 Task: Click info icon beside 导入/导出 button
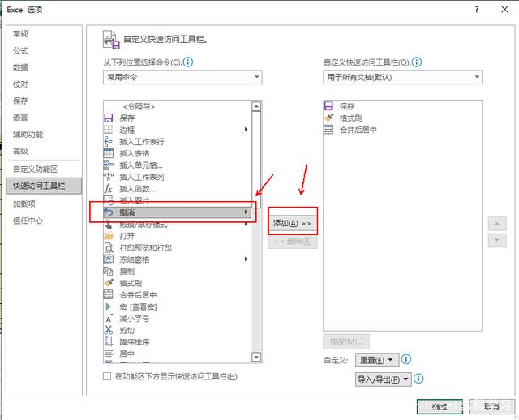[418, 379]
